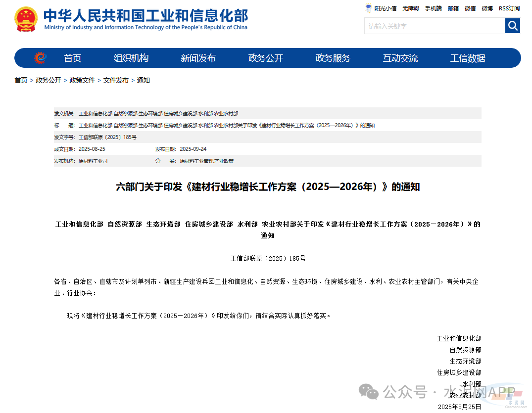Click the magnifier search button
The image size is (532, 413).
(512, 26)
